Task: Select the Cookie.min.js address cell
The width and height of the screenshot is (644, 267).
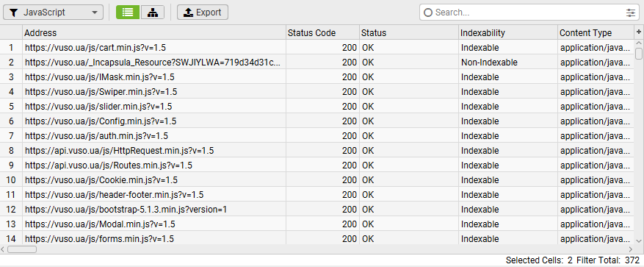Action: (x=154, y=180)
